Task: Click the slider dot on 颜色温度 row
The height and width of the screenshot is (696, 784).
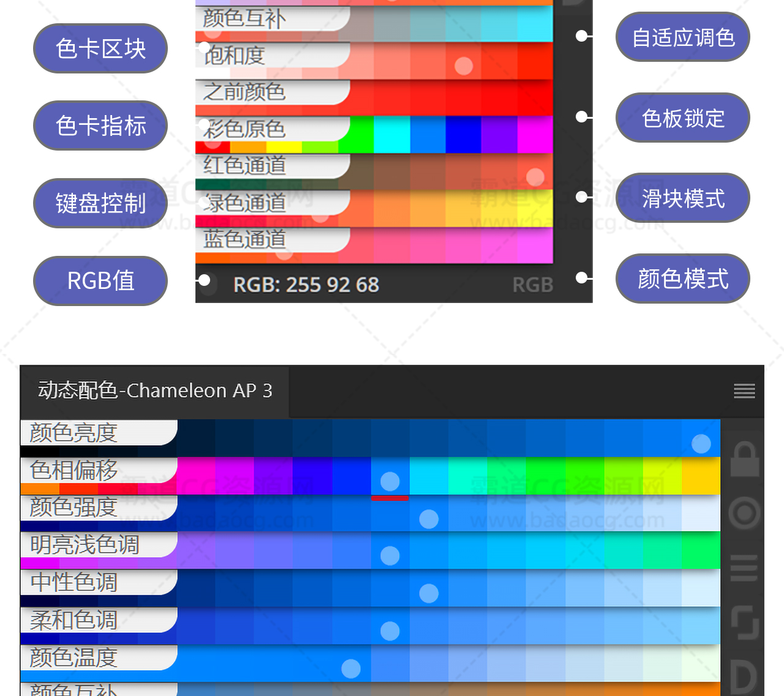Action: [351, 668]
